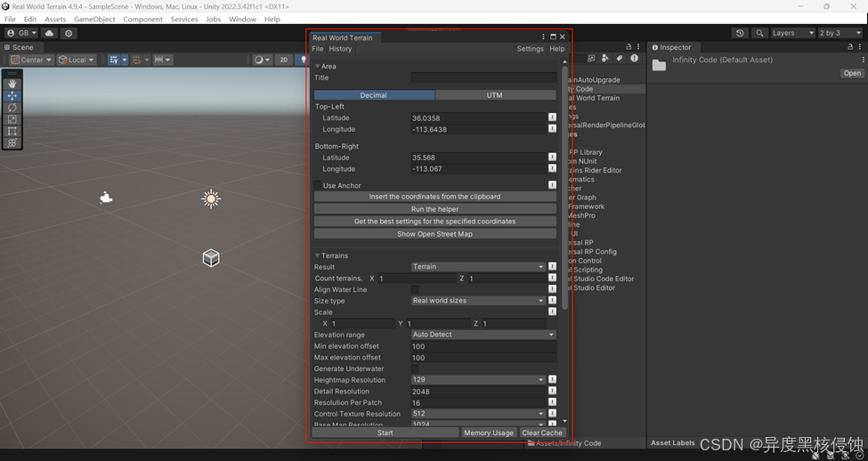Screen dimensions: 868x461
Task: Click the directional light gizmo
Action: pos(211,198)
